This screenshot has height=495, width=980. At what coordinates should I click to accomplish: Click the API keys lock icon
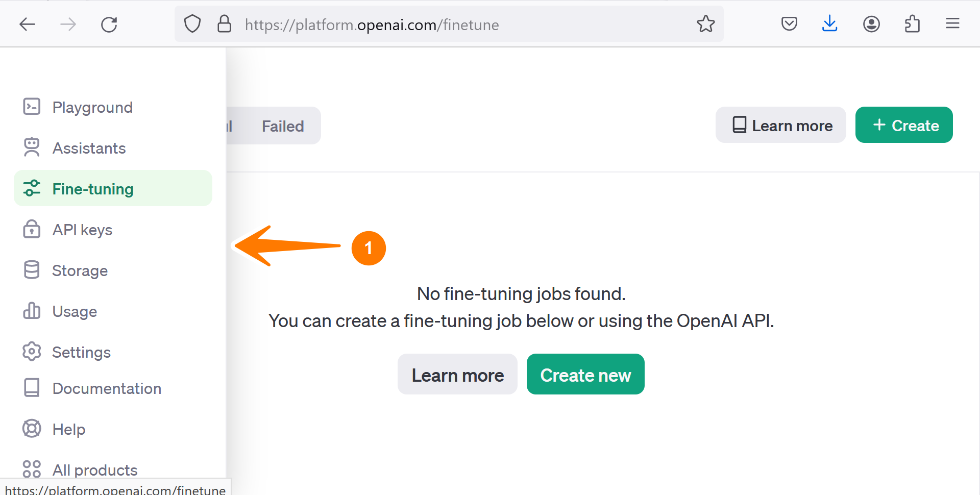(32, 229)
